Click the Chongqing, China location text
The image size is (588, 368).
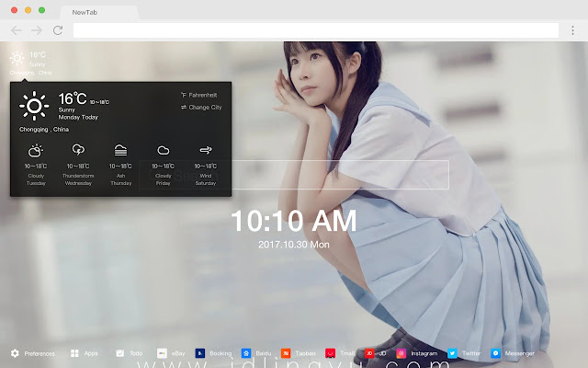[x=44, y=129]
